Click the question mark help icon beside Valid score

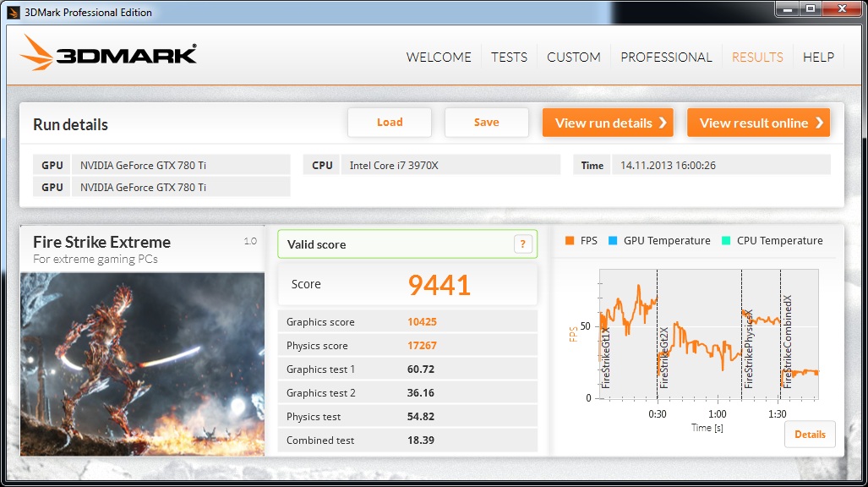[x=522, y=243]
